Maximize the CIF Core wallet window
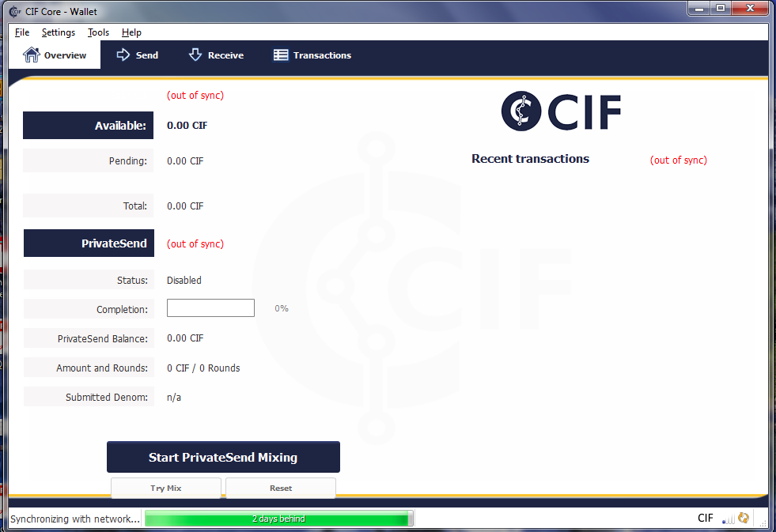 [721, 9]
